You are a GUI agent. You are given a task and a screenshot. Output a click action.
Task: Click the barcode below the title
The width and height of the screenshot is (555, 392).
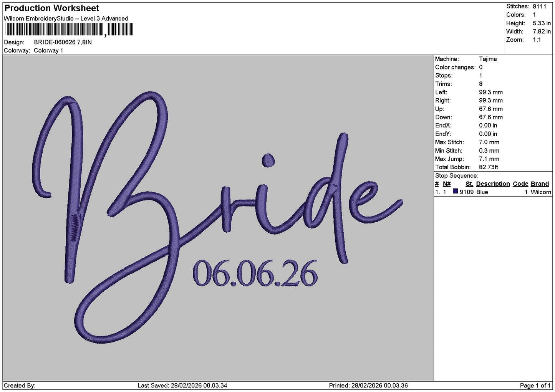tap(70, 30)
